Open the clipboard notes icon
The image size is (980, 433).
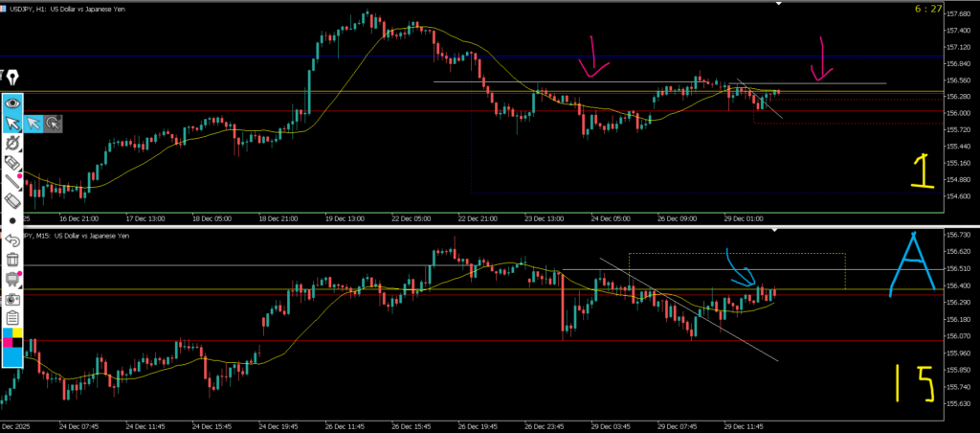(x=12, y=318)
